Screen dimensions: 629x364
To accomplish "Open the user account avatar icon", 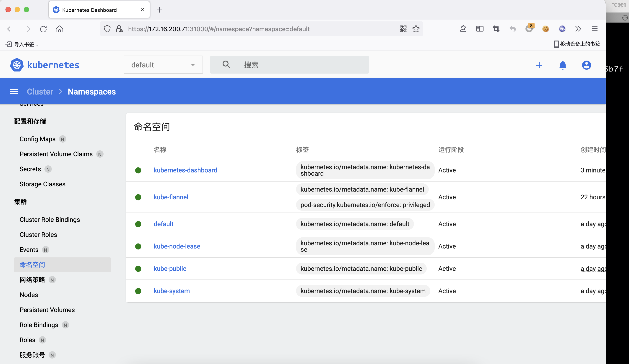I will click(x=586, y=65).
